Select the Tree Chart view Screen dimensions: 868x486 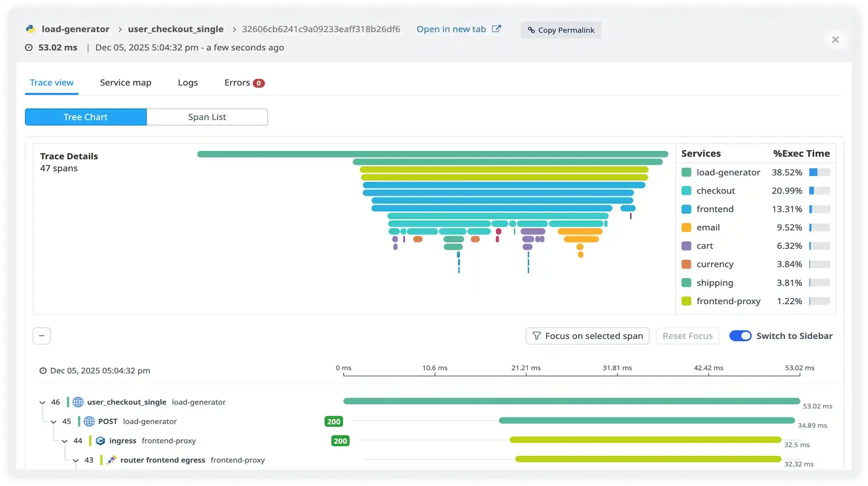tap(85, 117)
